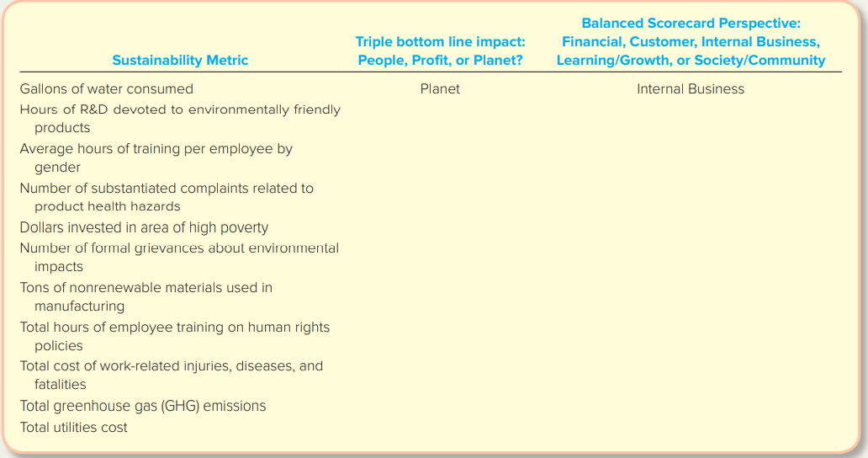Click 'Financial, Customer, Internal Business,' header line

click(691, 41)
